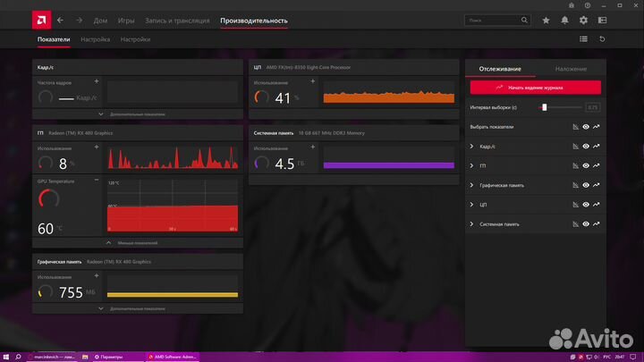Open notifications bell icon
This screenshot has width=644, height=362.
pos(564,20)
